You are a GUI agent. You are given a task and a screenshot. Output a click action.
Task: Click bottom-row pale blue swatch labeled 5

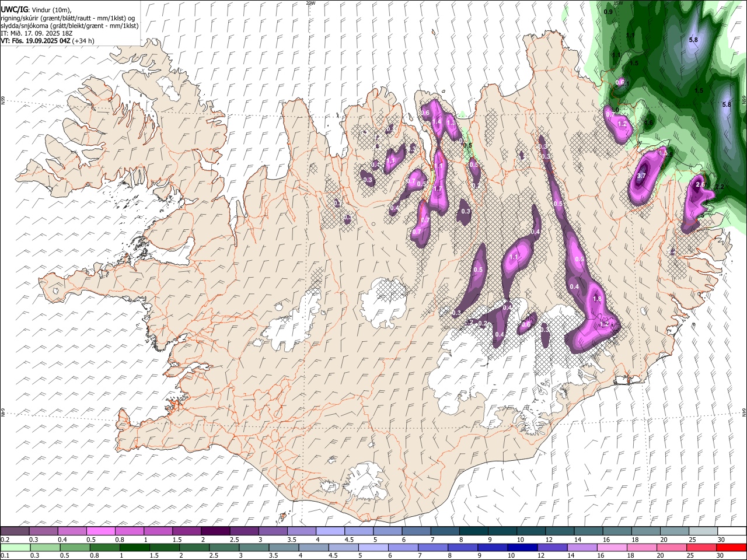pos(373,547)
